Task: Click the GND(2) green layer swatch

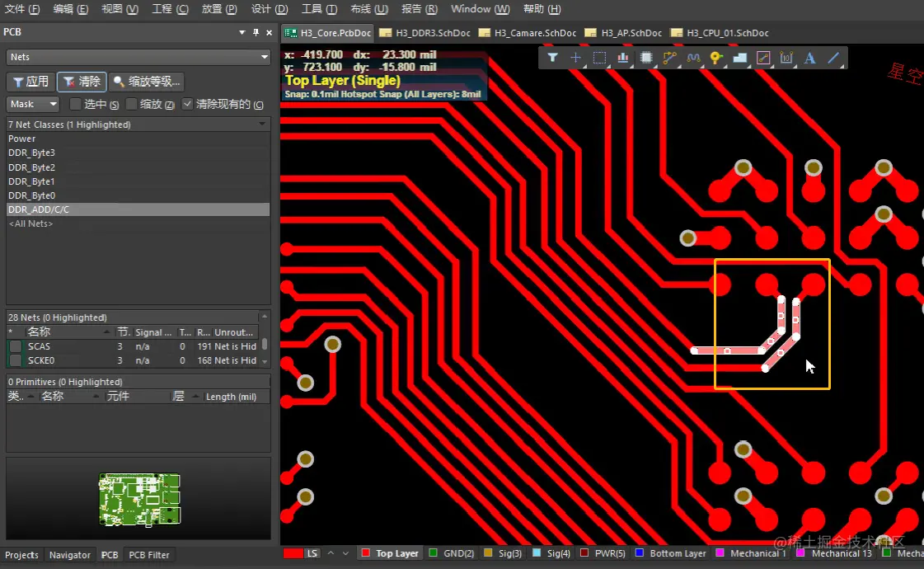Action: coord(433,553)
